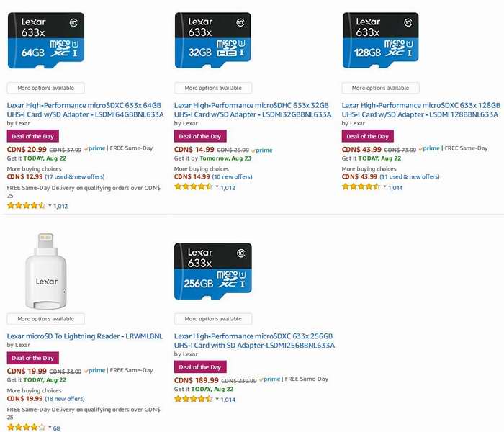Open Lexar microSD To Lightning Reader link
Viewport: 504px width, 432px height.
click(x=85, y=336)
